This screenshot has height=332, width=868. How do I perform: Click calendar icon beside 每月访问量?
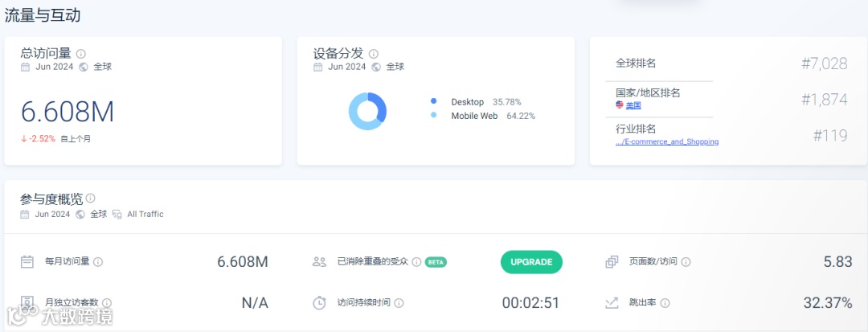pos(27,262)
